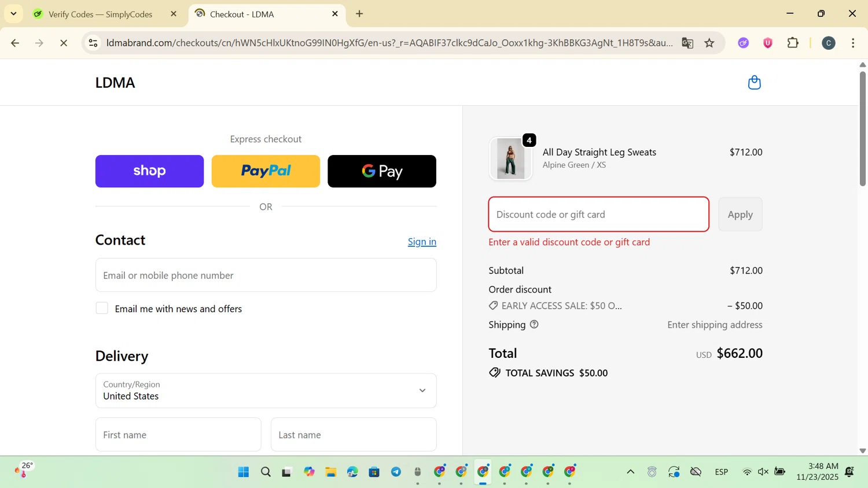Open Task View on the taskbar
The width and height of the screenshot is (868, 488).
coord(287,472)
